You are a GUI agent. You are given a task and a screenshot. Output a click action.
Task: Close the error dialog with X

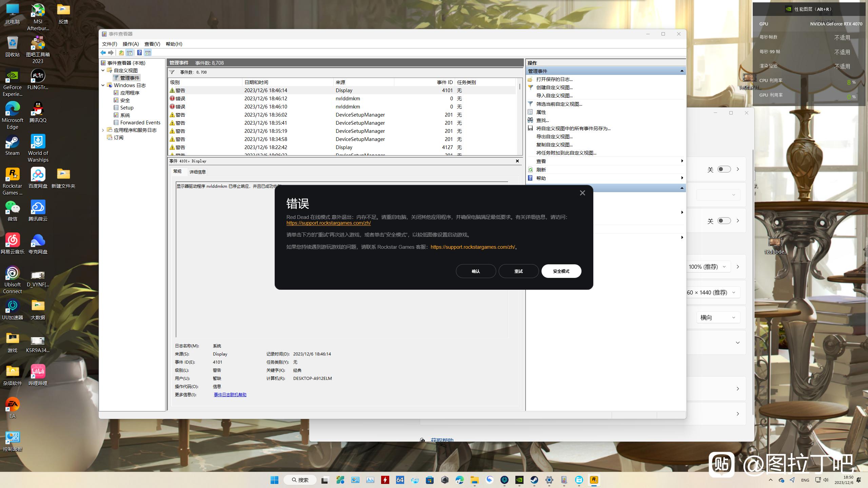(x=583, y=193)
